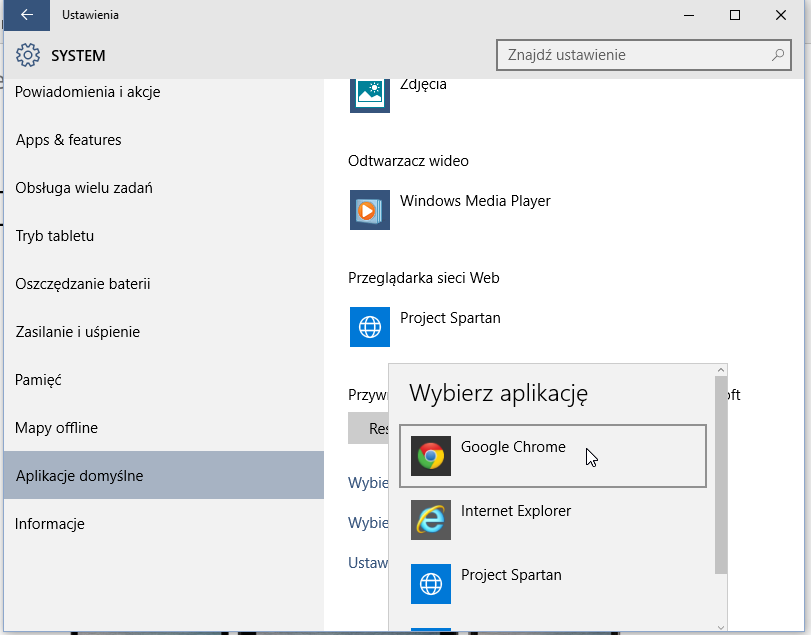Click the current Project Spartan browser entry
The image size is (811, 635).
[x=425, y=327]
